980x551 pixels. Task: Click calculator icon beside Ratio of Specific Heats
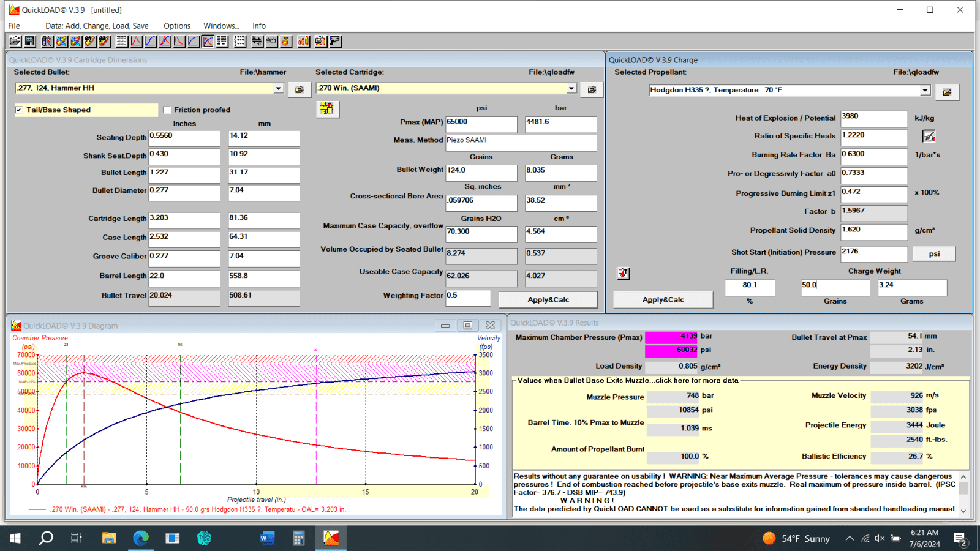pos(929,136)
